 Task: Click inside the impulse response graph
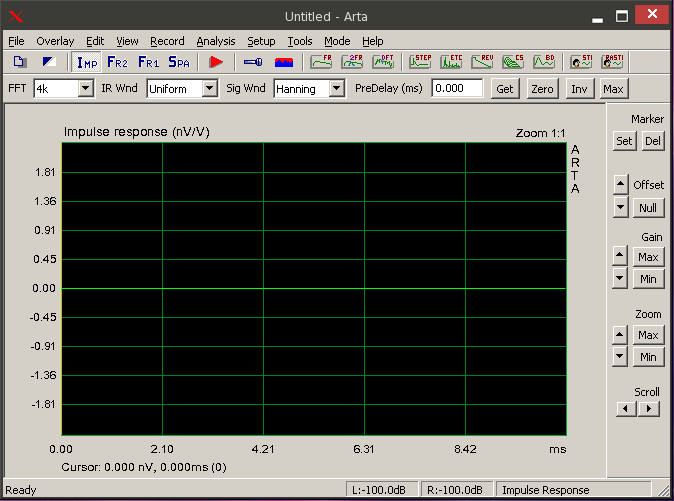click(314, 289)
